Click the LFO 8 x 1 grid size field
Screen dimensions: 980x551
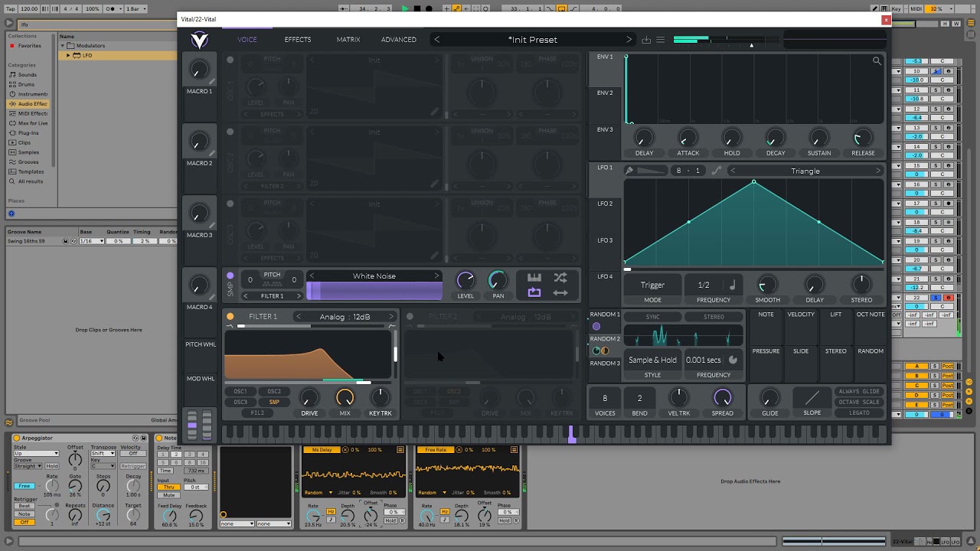tap(688, 171)
